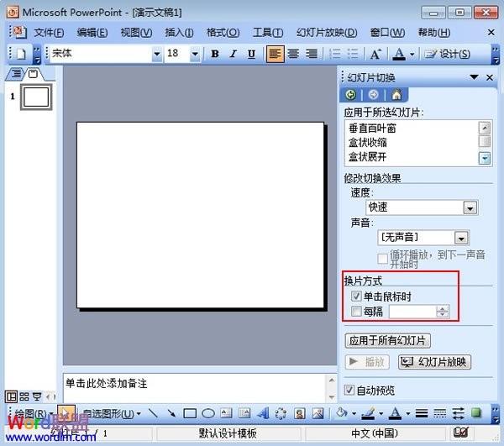Open the font size dropdown showing 18

point(195,54)
